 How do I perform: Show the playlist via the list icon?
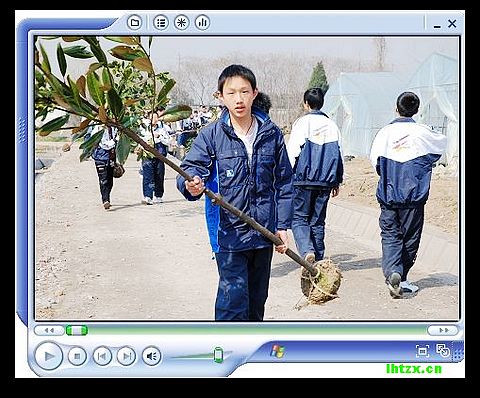tap(161, 23)
